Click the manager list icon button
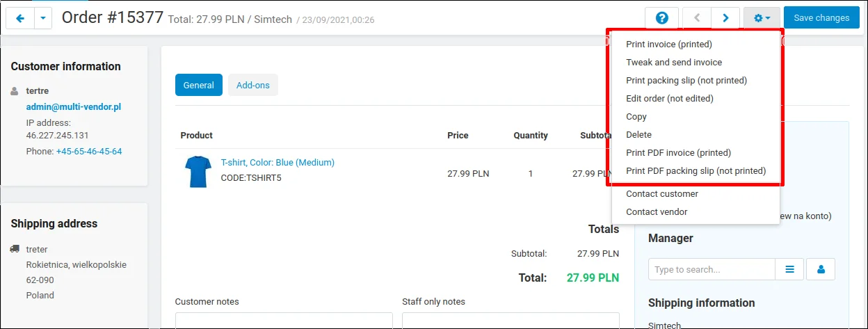 tap(789, 269)
